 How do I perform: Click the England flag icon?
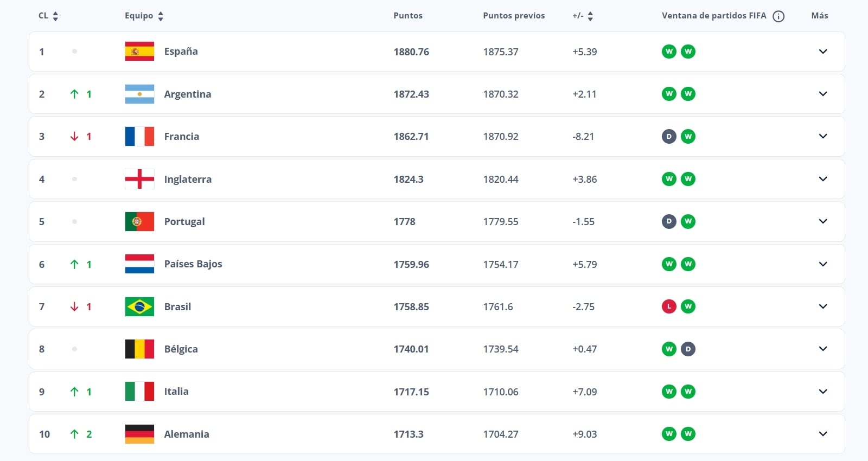point(139,179)
